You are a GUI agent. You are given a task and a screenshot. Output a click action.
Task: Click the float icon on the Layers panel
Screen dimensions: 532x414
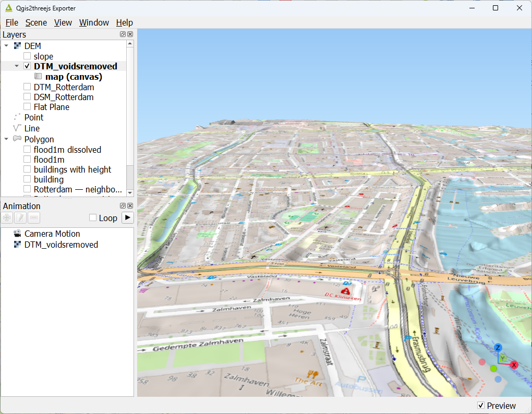[x=122, y=34]
